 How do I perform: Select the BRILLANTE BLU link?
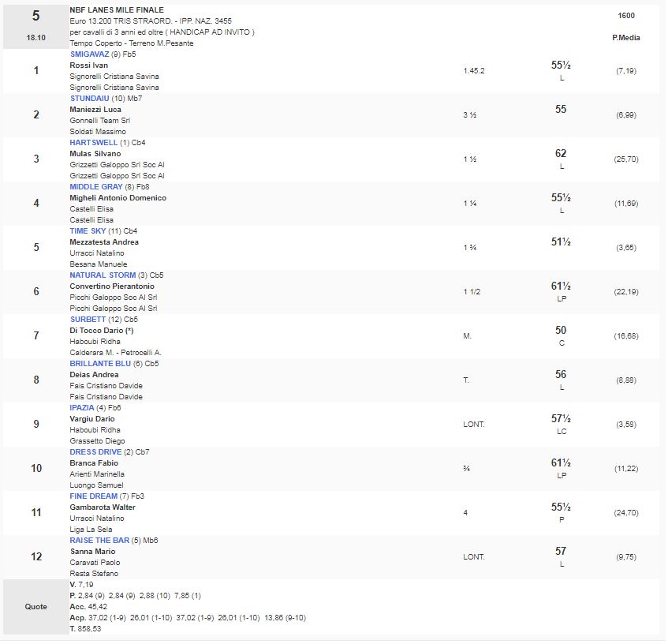pyautogui.click(x=100, y=364)
